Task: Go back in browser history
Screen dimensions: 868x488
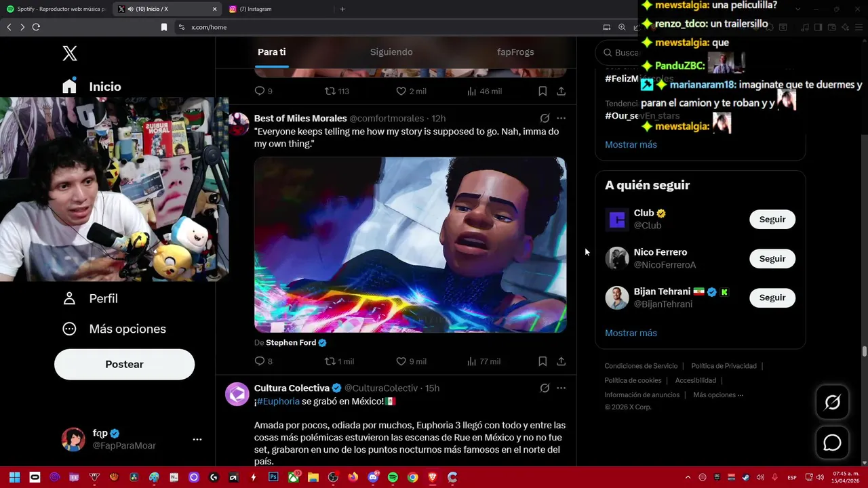Action: [x=9, y=27]
